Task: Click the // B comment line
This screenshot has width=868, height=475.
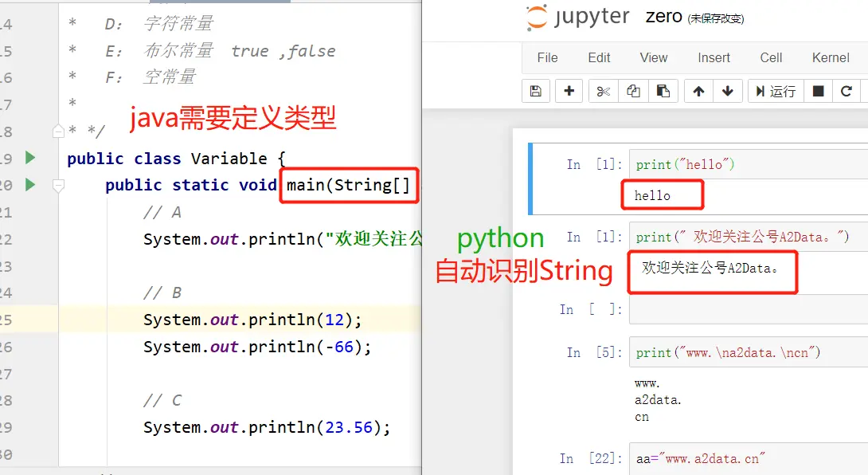Action: pos(162,292)
